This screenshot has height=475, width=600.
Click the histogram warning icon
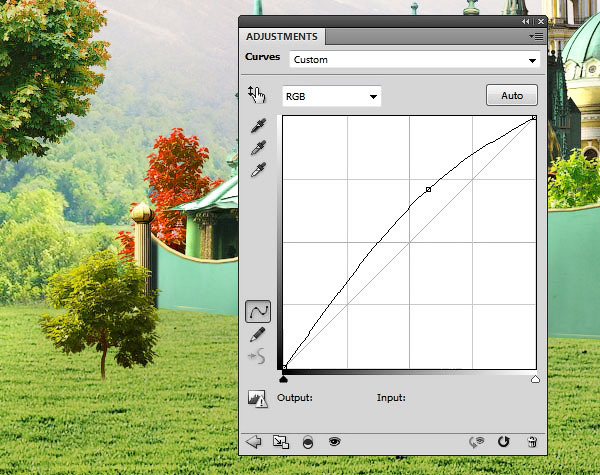click(258, 399)
